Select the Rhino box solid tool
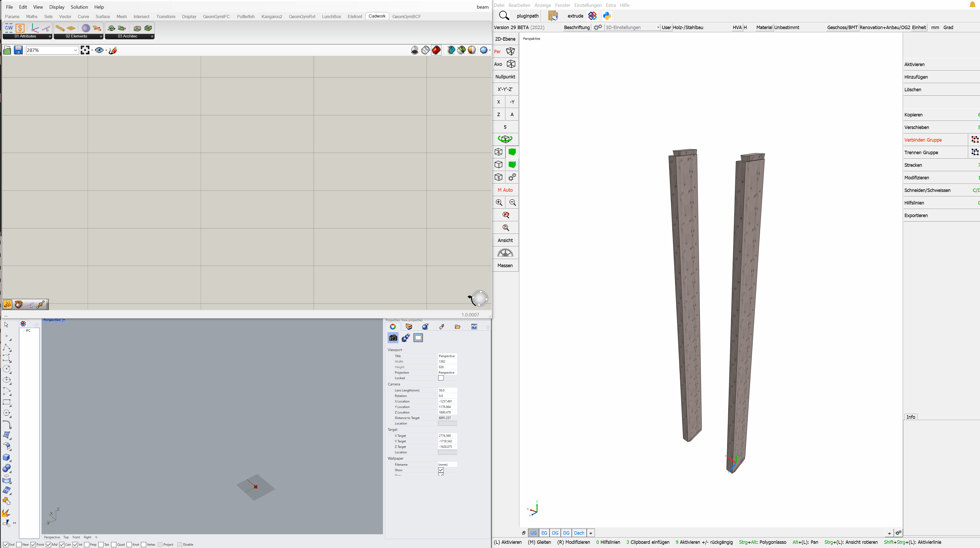This screenshot has height=548, width=980. [x=7, y=458]
